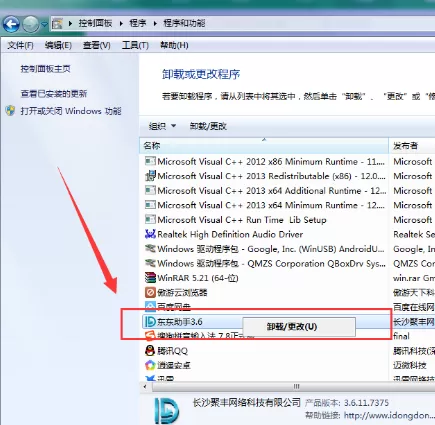Open the 编辑(E) menu
This screenshot has width=435, height=425.
click(58, 45)
